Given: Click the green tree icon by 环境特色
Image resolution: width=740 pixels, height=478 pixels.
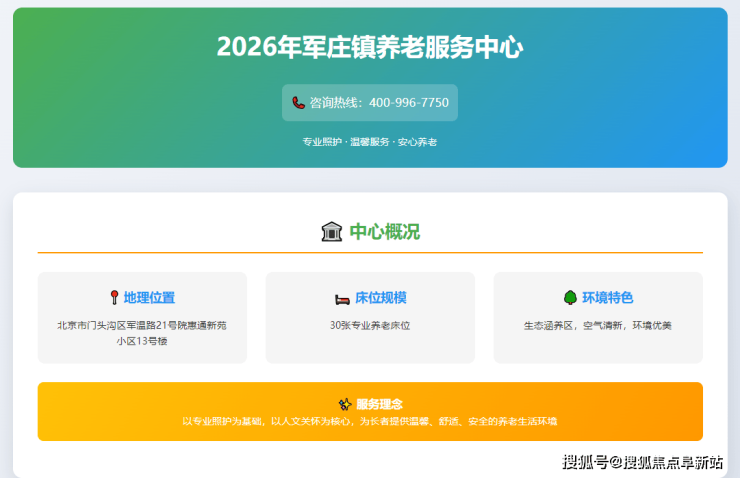Looking at the screenshot, I should click(570, 298).
